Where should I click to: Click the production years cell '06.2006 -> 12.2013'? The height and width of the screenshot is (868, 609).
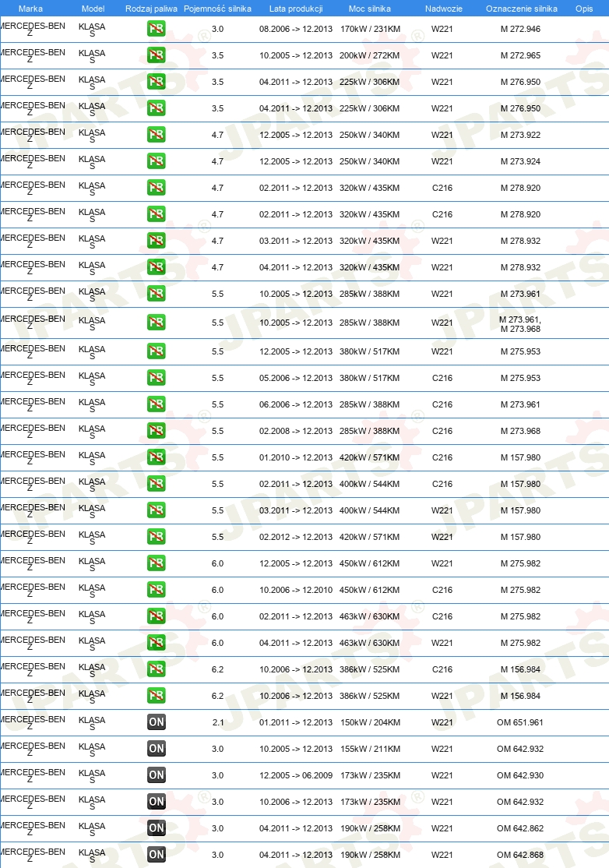click(x=296, y=404)
